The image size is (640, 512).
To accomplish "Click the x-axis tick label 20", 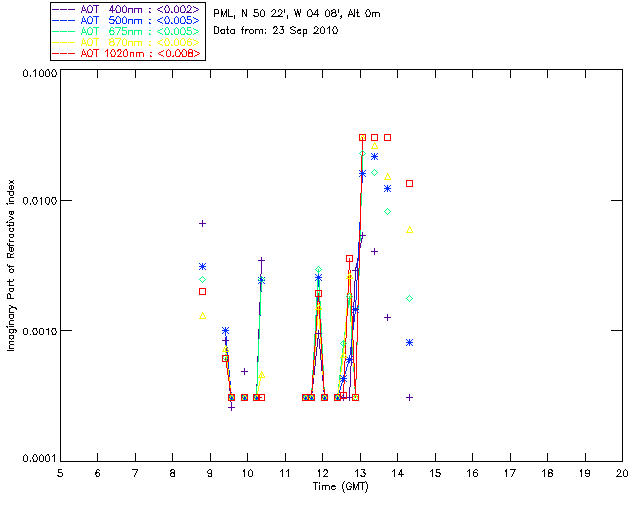I will pos(622,473).
